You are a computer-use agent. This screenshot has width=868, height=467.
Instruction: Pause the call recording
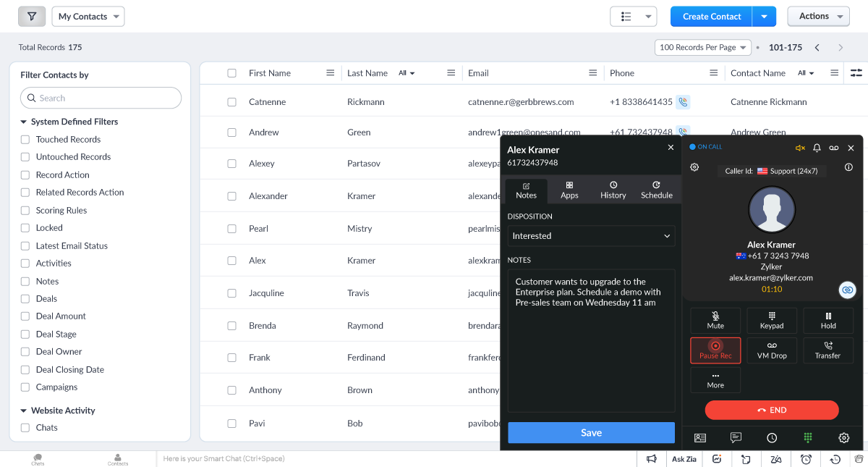click(715, 350)
